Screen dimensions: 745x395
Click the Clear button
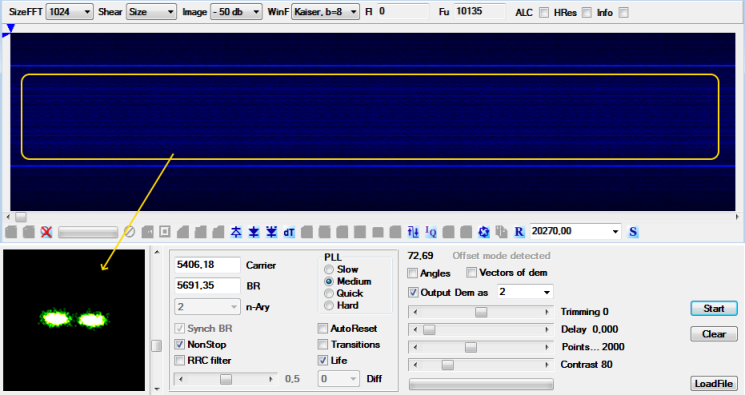click(x=714, y=334)
